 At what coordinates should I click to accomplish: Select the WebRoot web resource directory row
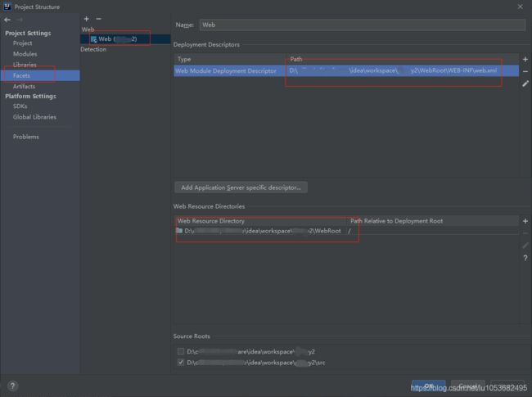pos(262,232)
